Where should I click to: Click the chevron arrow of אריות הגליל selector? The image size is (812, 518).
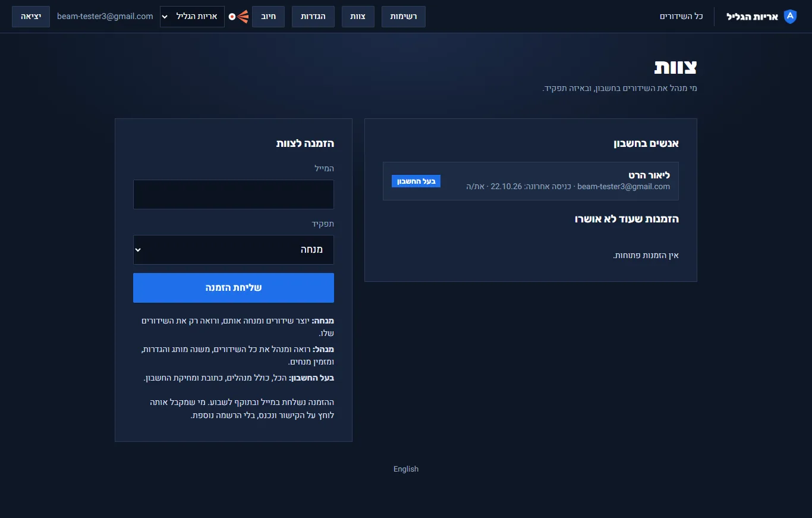165,17
